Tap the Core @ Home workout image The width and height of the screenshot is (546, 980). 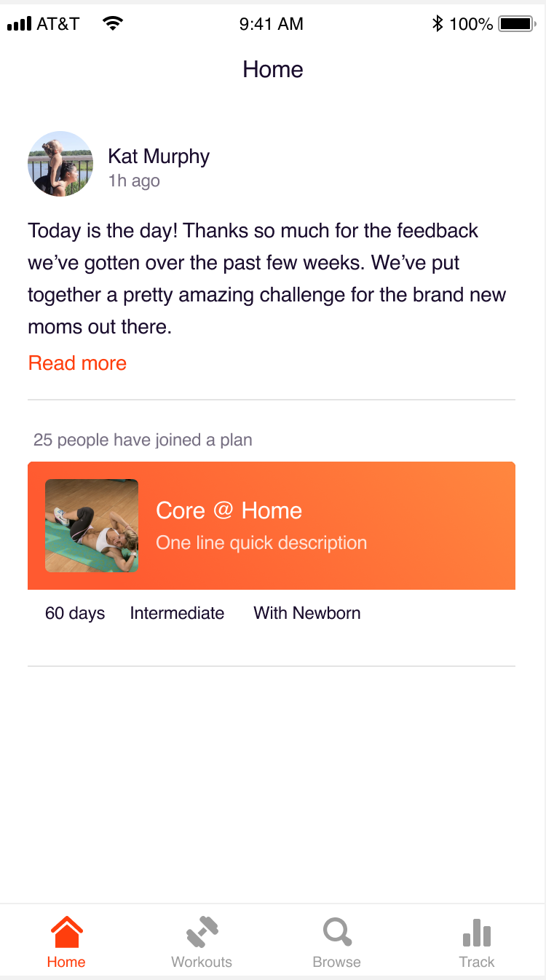(92, 525)
